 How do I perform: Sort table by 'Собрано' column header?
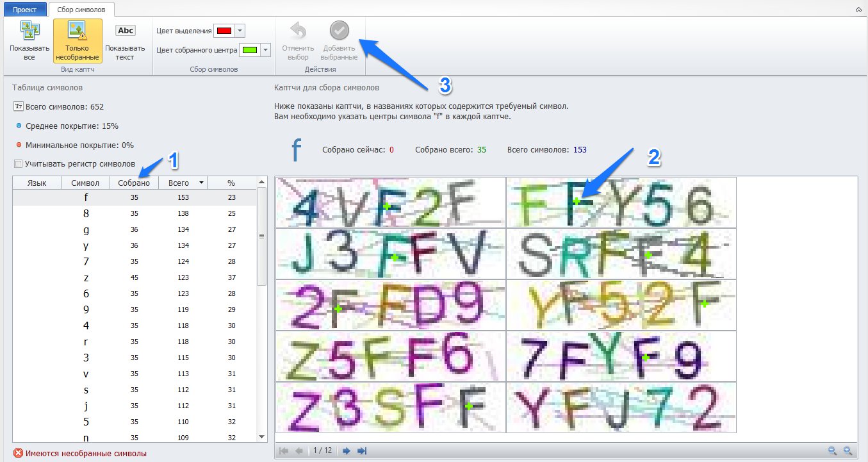[134, 183]
